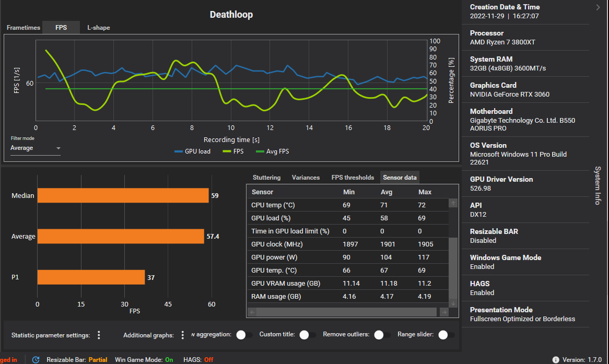Select the Sensor data tab
This screenshot has width=609, height=364.
[x=400, y=178]
